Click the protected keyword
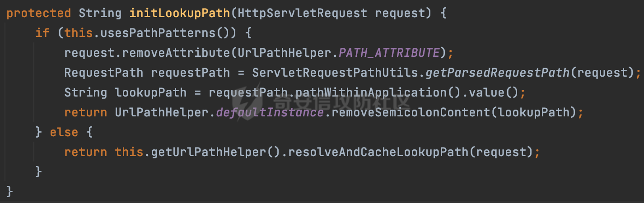The image size is (644, 203). click(x=39, y=13)
